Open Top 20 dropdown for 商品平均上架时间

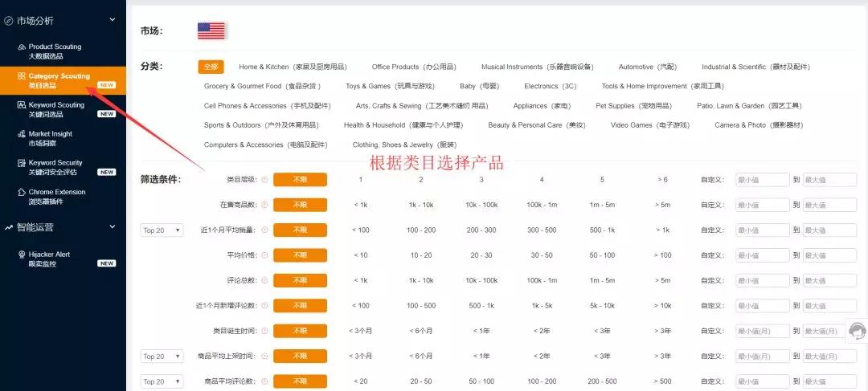click(162, 356)
